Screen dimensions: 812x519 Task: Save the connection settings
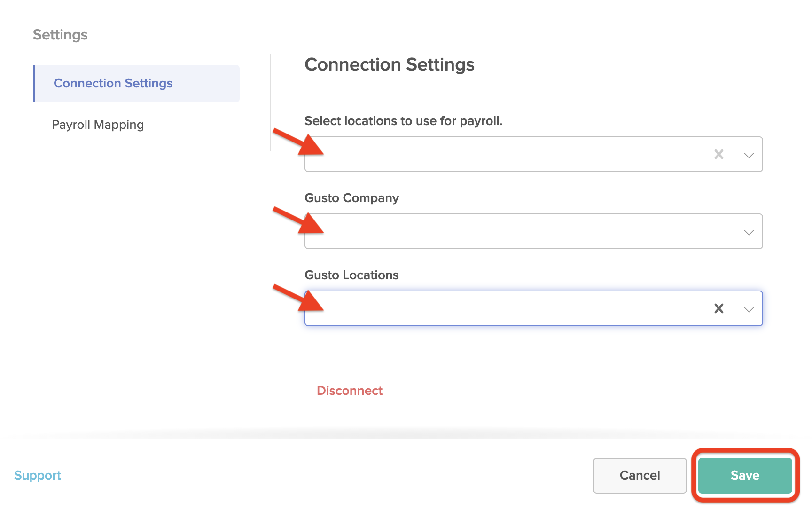tap(745, 475)
